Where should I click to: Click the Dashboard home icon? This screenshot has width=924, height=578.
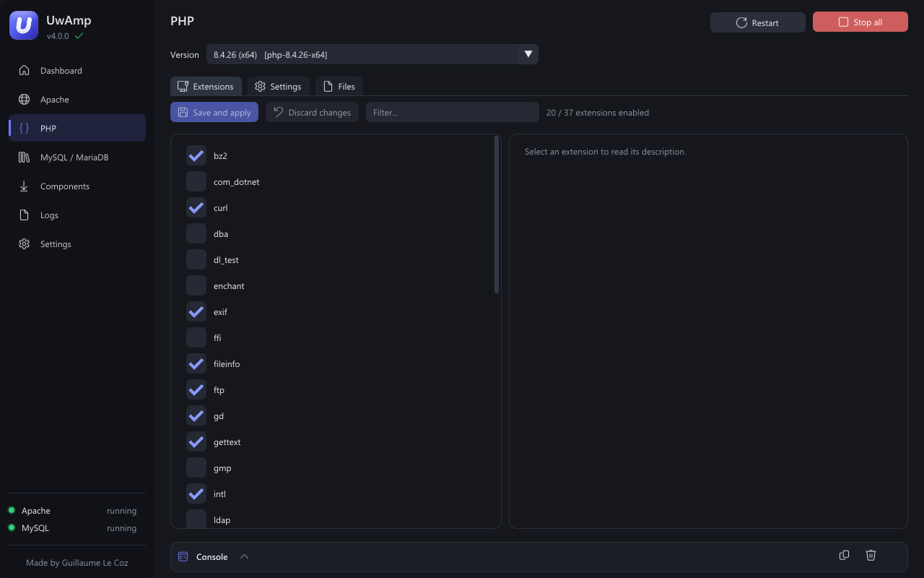coord(25,71)
